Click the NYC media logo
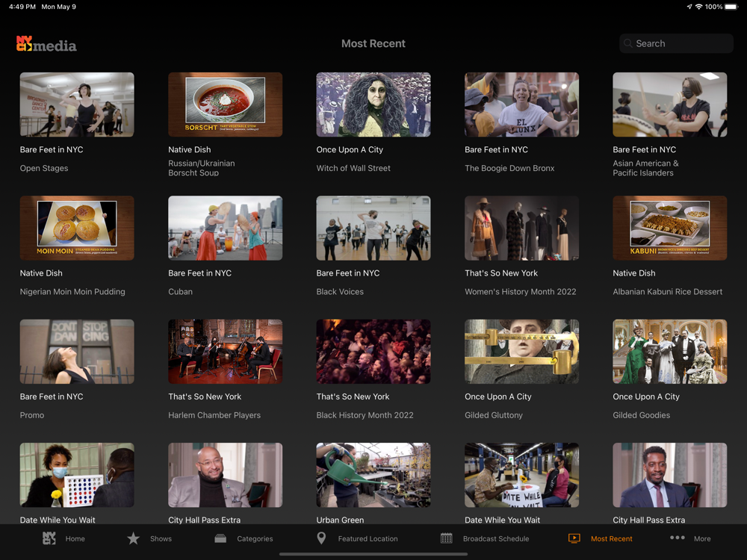Screen dimensions: 747x560 coord(46,44)
